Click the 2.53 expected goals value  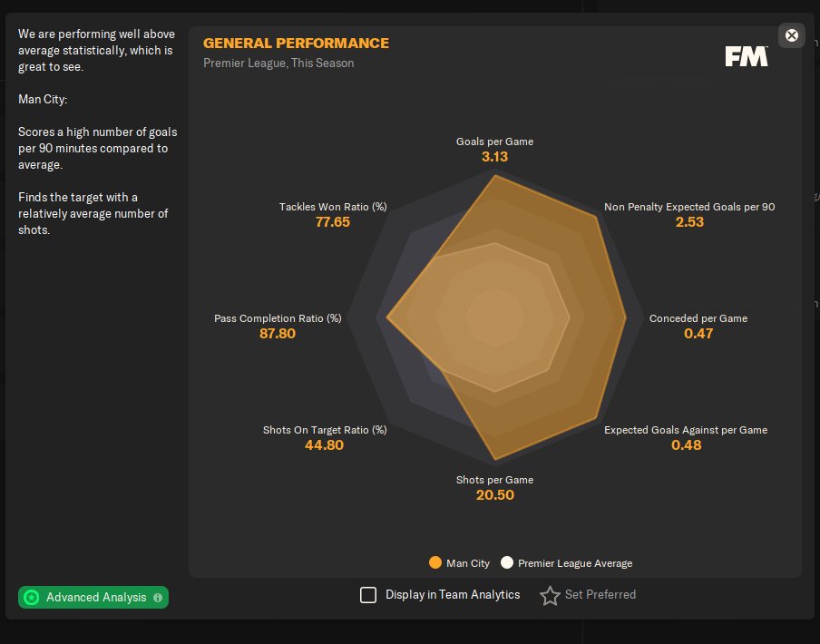click(689, 221)
